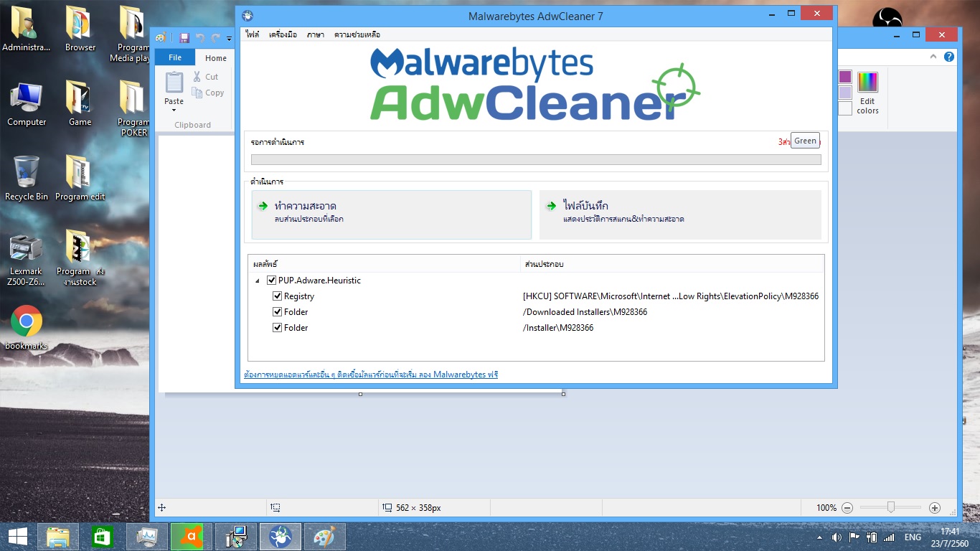The height and width of the screenshot is (551, 980).
Task: Click the ไฟล์บันทึก (Log file) button
Action: (680, 215)
